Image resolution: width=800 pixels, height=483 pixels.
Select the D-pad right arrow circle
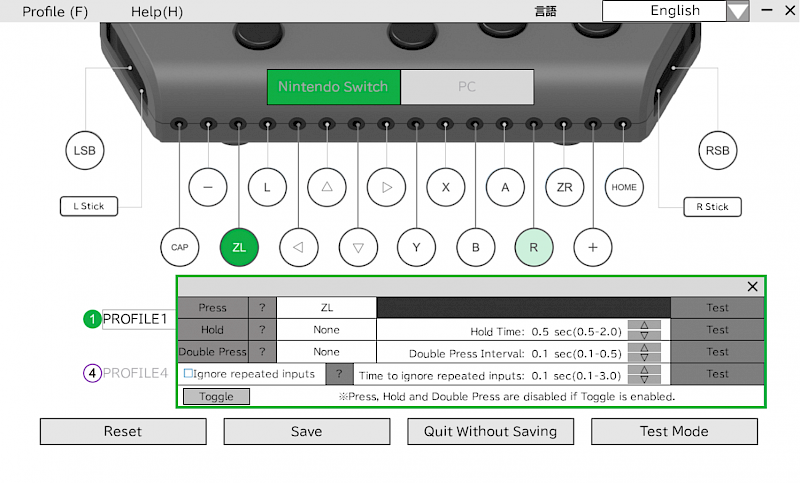click(x=386, y=187)
